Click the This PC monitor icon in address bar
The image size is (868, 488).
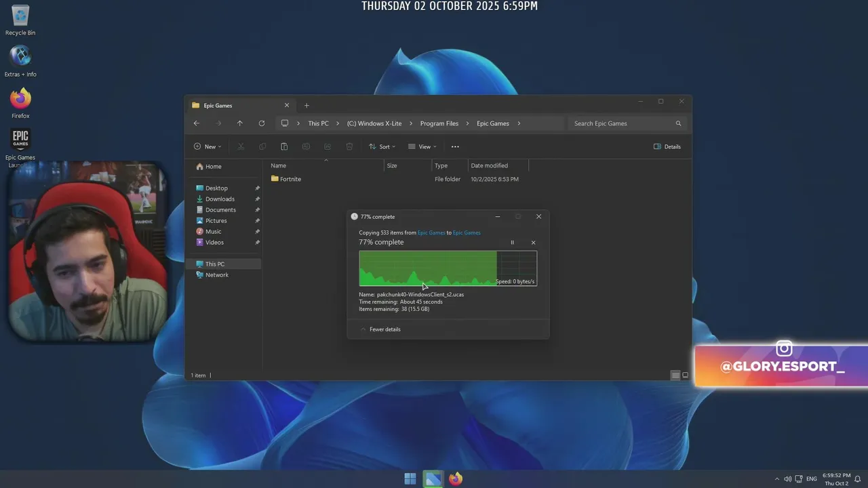[285, 123]
